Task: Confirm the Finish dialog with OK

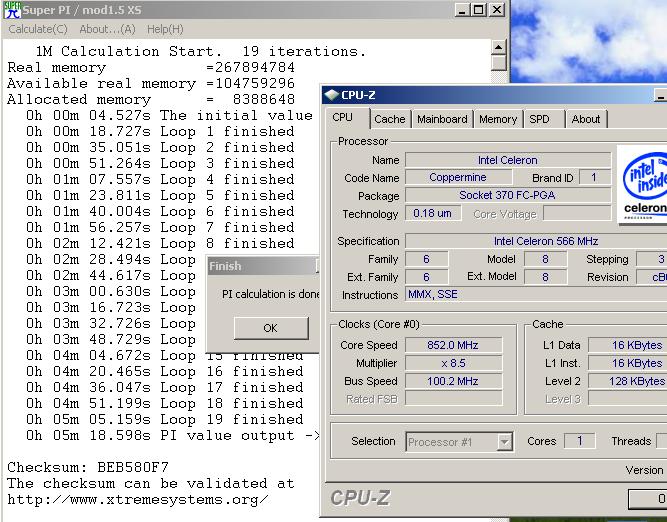Action: coord(271,328)
